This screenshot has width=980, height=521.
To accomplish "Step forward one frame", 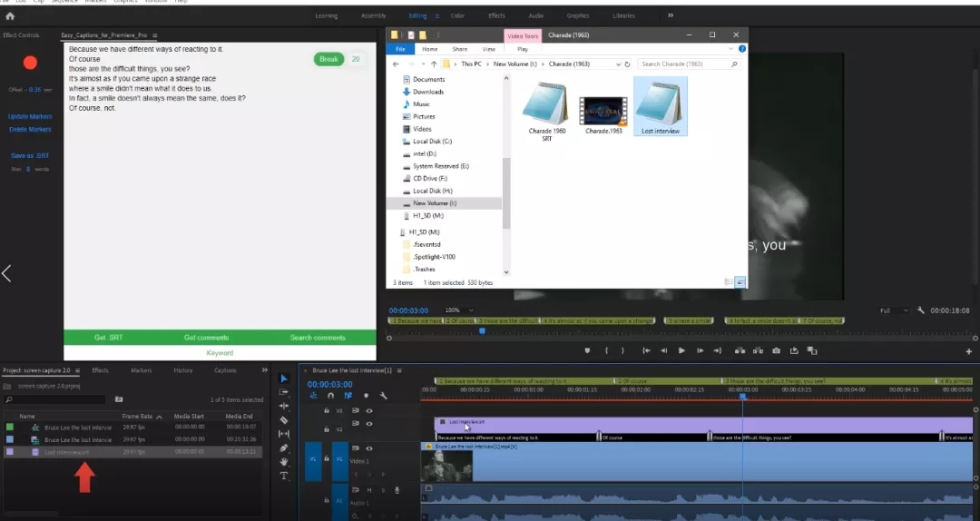I will click(x=700, y=351).
